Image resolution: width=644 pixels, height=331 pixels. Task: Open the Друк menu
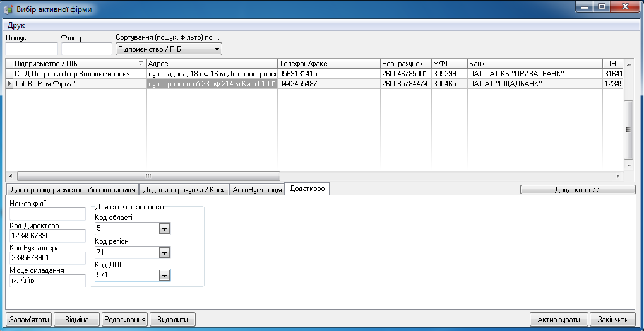pos(15,26)
